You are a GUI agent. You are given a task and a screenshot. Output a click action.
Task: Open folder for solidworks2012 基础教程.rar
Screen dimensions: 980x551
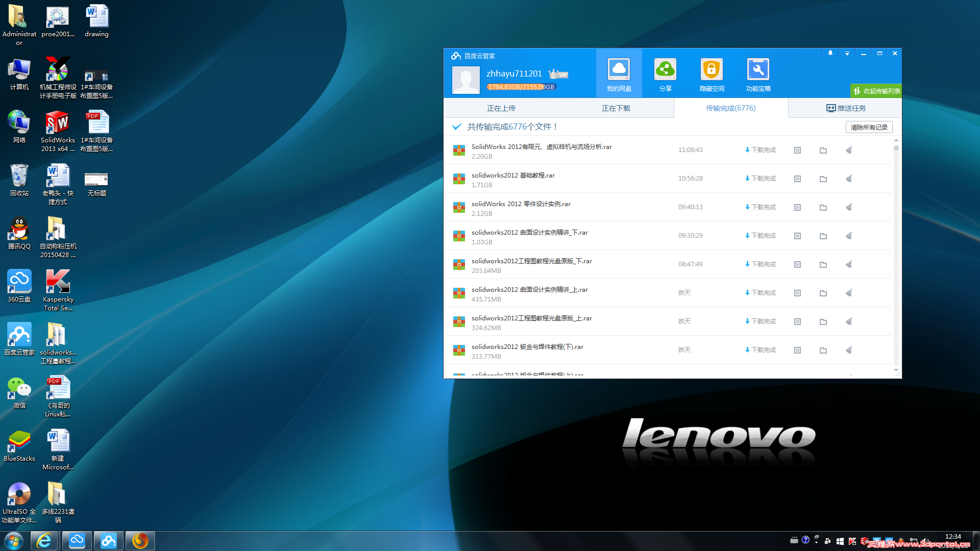(823, 179)
